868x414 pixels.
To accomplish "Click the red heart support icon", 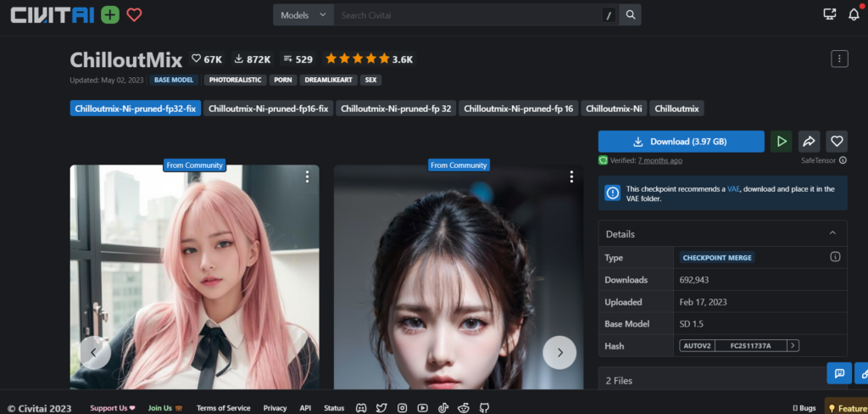I will point(134,15).
